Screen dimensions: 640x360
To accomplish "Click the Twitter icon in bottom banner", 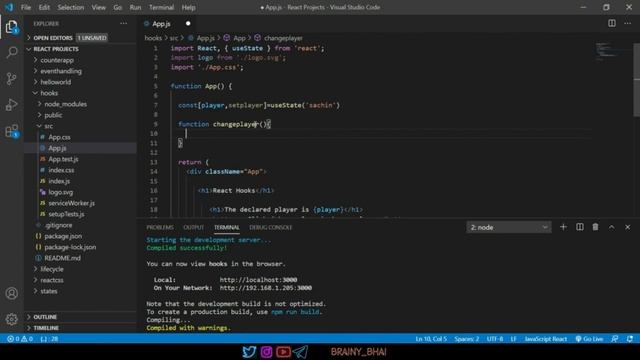I will point(249,351).
